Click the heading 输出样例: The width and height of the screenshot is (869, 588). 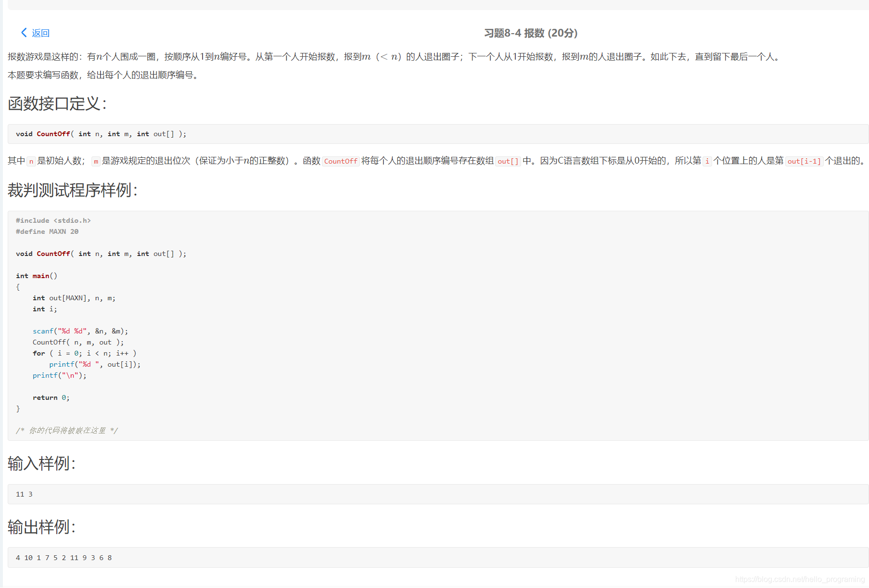(42, 527)
